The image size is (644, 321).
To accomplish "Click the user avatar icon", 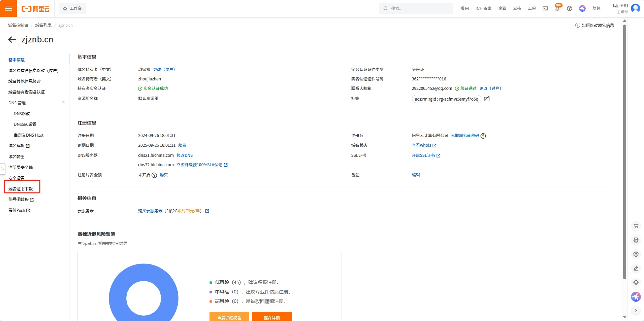I will (x=636, y=8).
